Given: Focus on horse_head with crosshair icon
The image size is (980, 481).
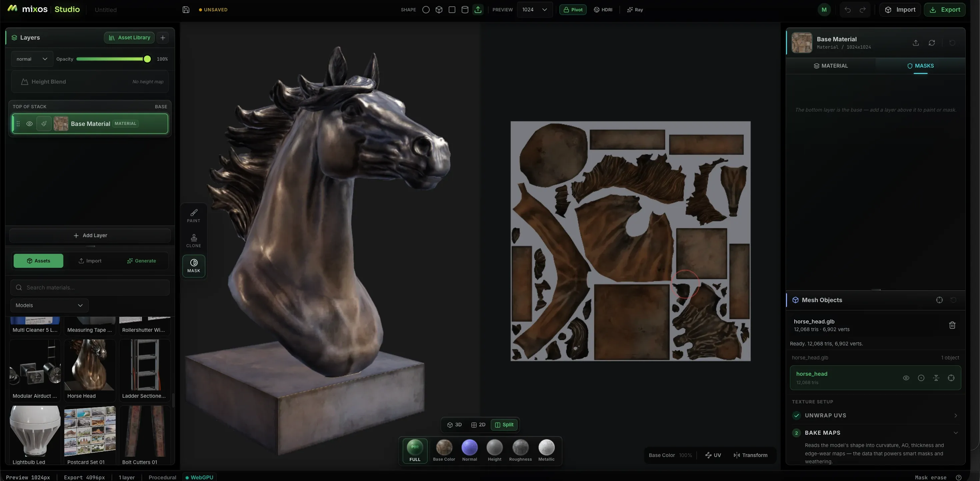Looking at the screenshot, I should pos(951,378).
